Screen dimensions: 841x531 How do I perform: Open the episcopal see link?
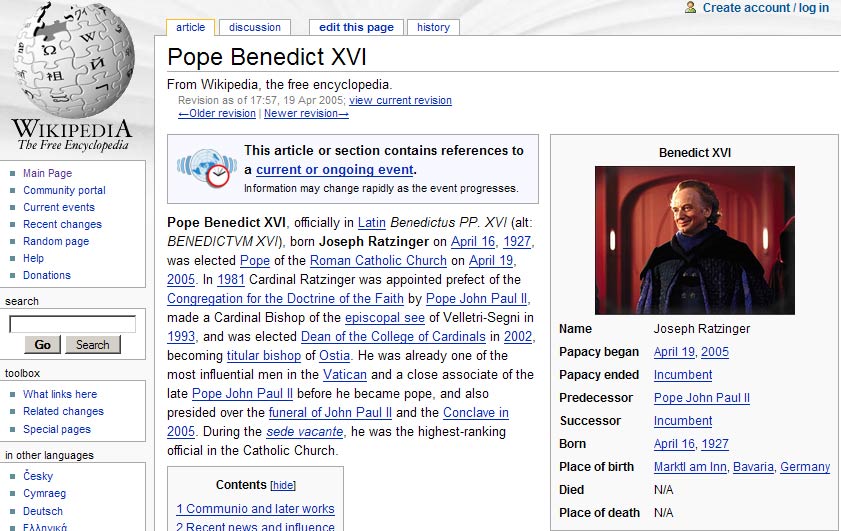tap(385, 318)
